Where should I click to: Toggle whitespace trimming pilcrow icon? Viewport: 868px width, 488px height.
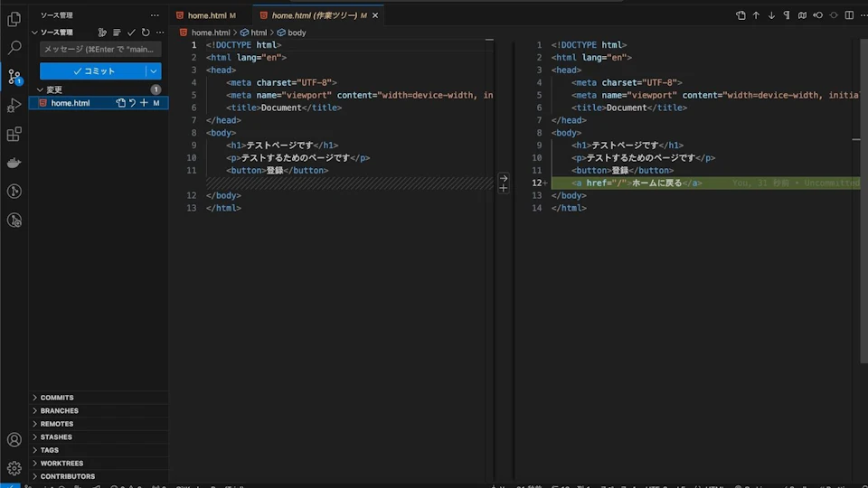(787, 15)
